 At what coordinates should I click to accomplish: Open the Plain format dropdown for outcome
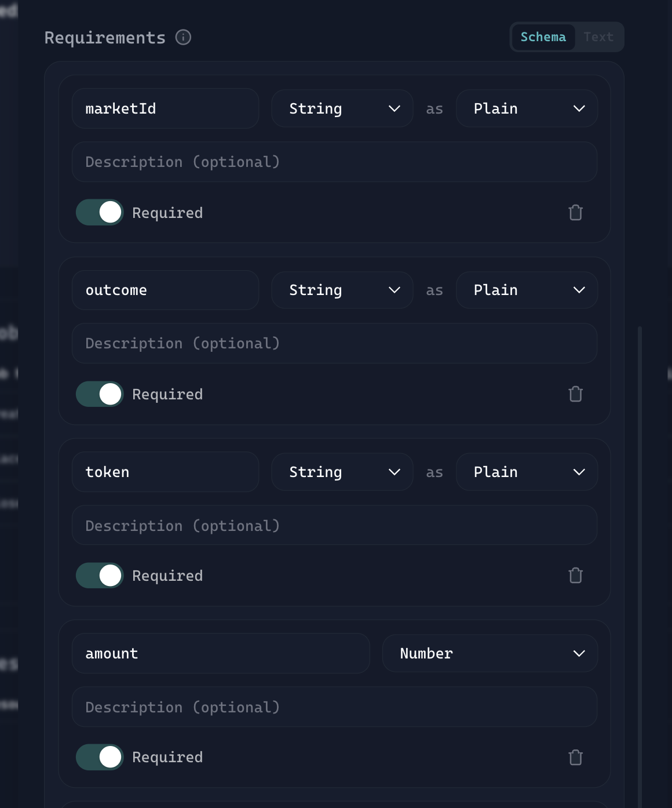pyautogui.click(x=527, y=290)
